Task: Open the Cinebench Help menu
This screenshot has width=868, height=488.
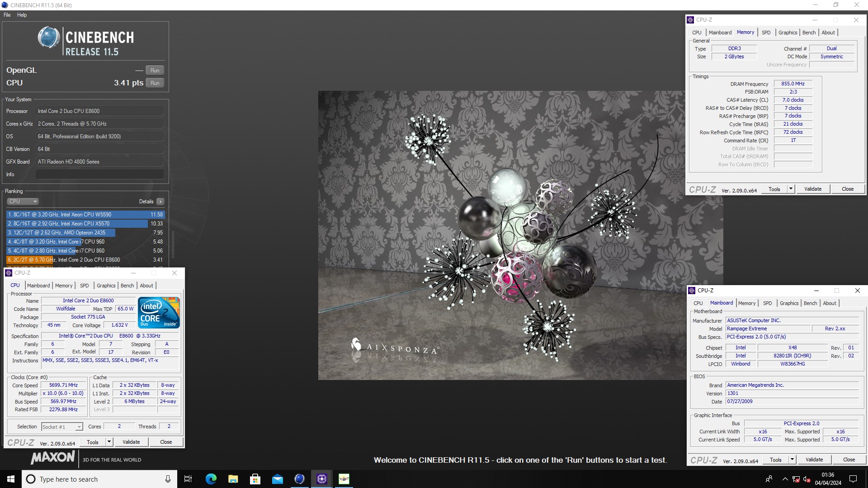Action: (x=22, y=15)
